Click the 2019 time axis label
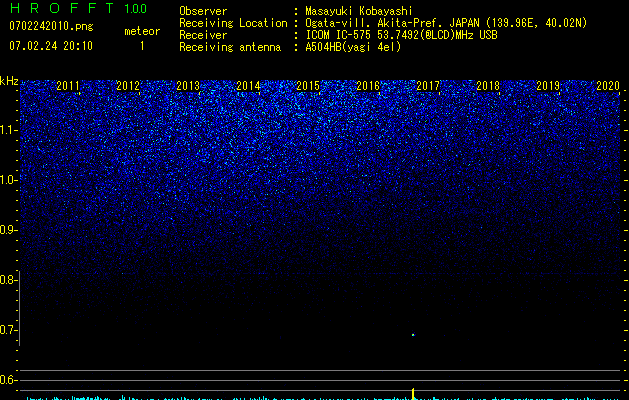This screenshot has width=629, height=400. coord(548,86)
